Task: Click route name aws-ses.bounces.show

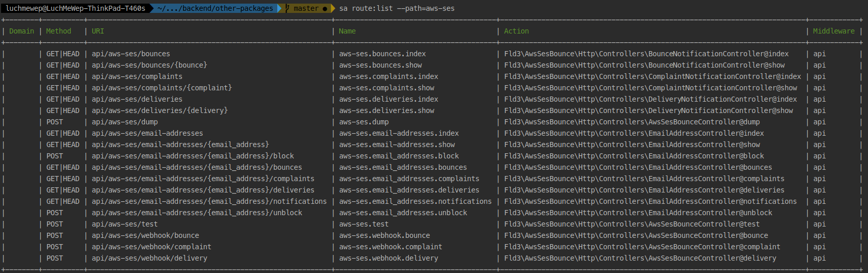Action: 380,65
